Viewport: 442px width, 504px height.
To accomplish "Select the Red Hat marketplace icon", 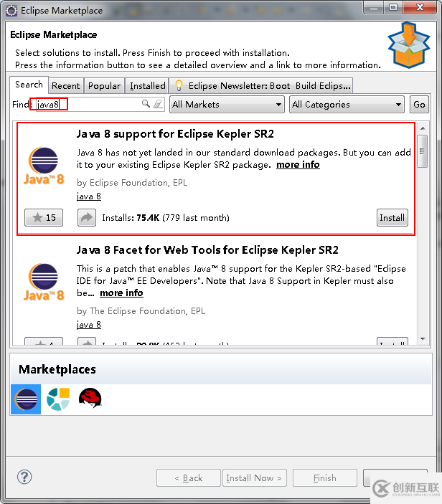I will 90,398.
